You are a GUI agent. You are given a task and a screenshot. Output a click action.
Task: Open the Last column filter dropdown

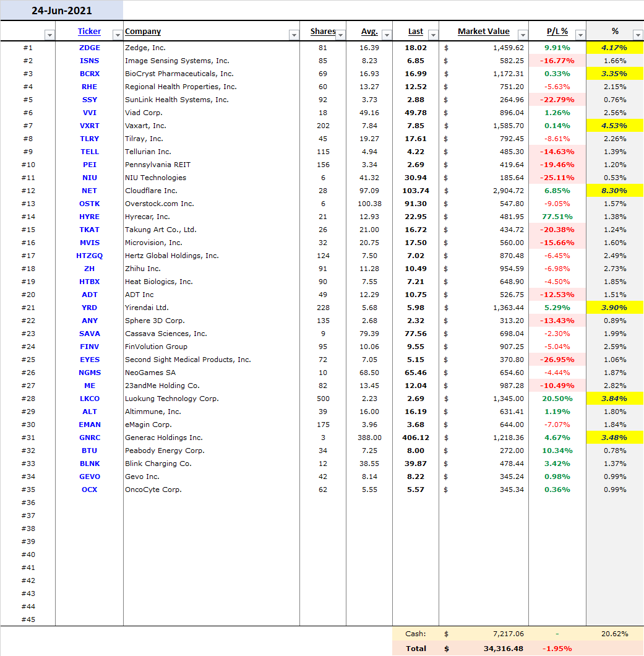pos(433,35)
